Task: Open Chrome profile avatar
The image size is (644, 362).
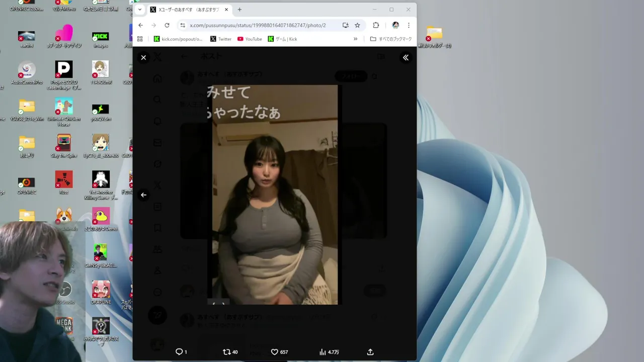Action: coord(395,25)
